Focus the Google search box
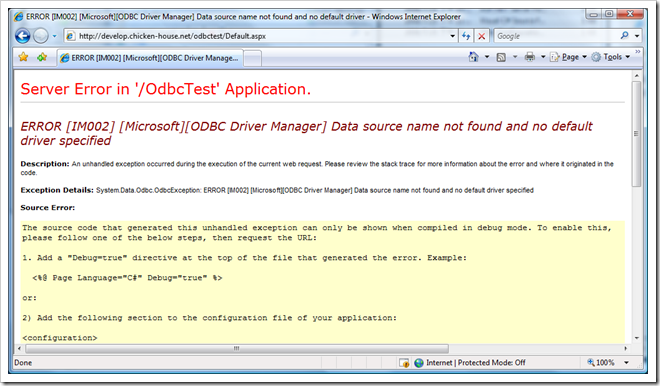This screenshot has height=386, width=660. pyautogui.click(x=556, y=36)
